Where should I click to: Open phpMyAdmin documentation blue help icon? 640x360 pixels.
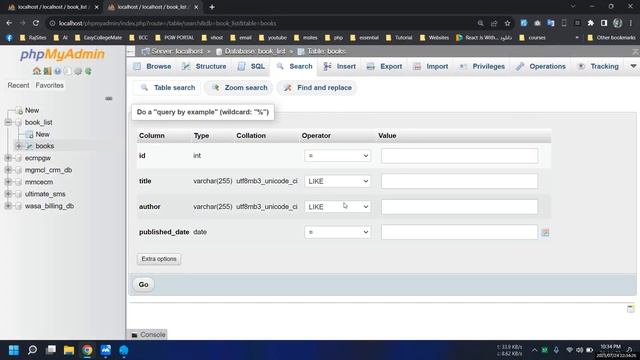pos(58,71)
